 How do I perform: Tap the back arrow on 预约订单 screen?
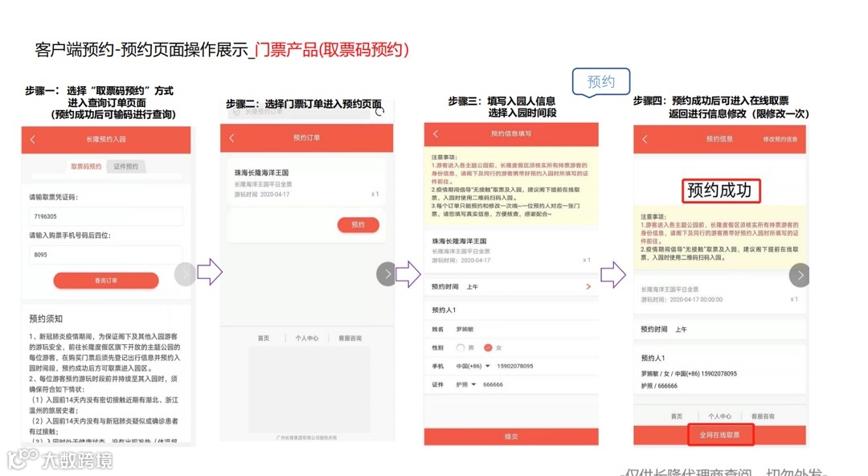232,138
